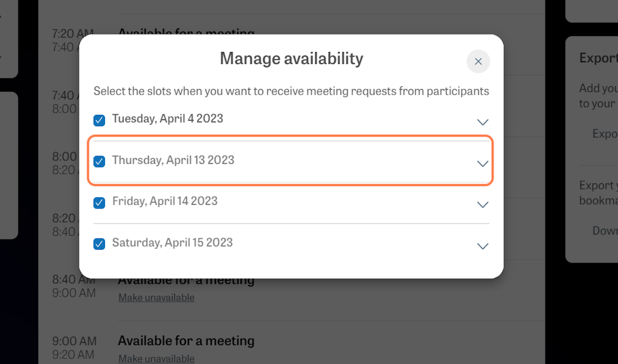
Task: Click the Export panel heading
Action: [598, 58]
